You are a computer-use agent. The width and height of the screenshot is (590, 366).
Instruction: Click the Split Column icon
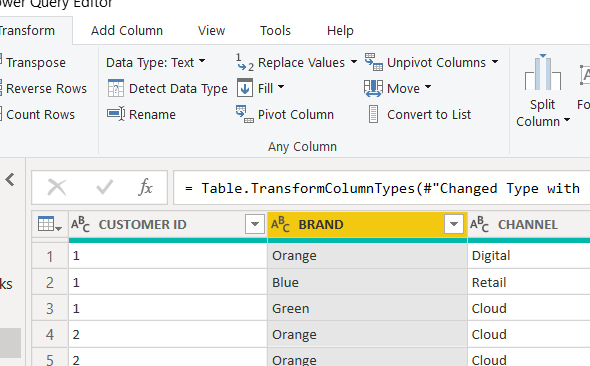[x=543, y=72]
